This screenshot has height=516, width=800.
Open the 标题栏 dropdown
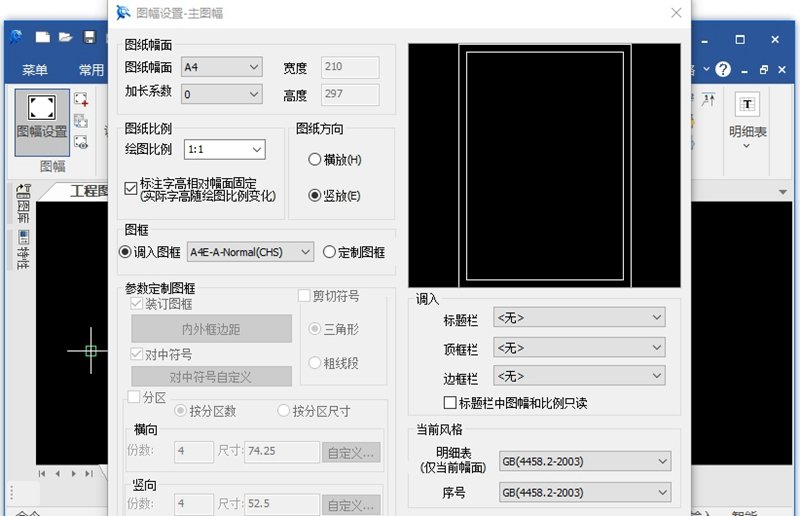579,317
